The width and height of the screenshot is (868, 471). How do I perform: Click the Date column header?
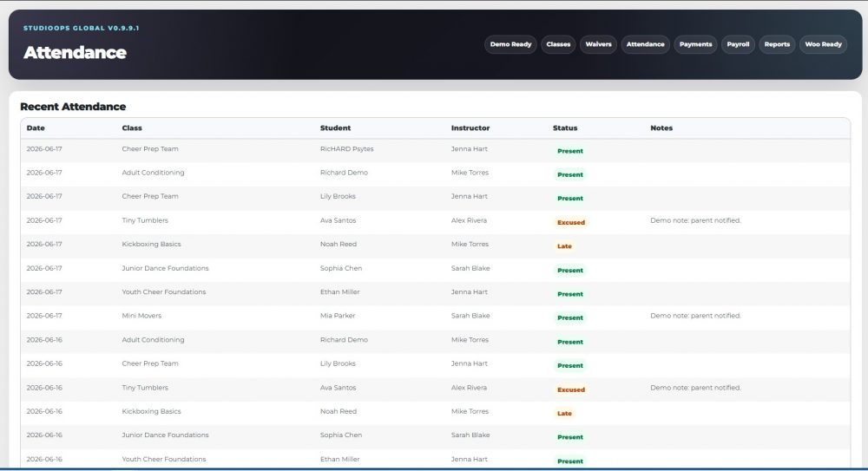pos(36,128)
